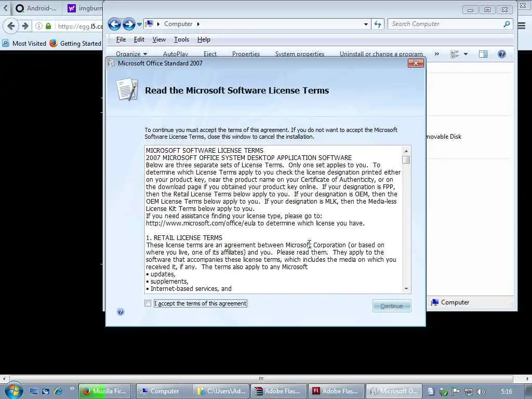Image resolution: width=532 pixels, height=399 pixels.
Task: Switch to C:\Users\Ad... taskbar button
Action: (x=221, y=391)
